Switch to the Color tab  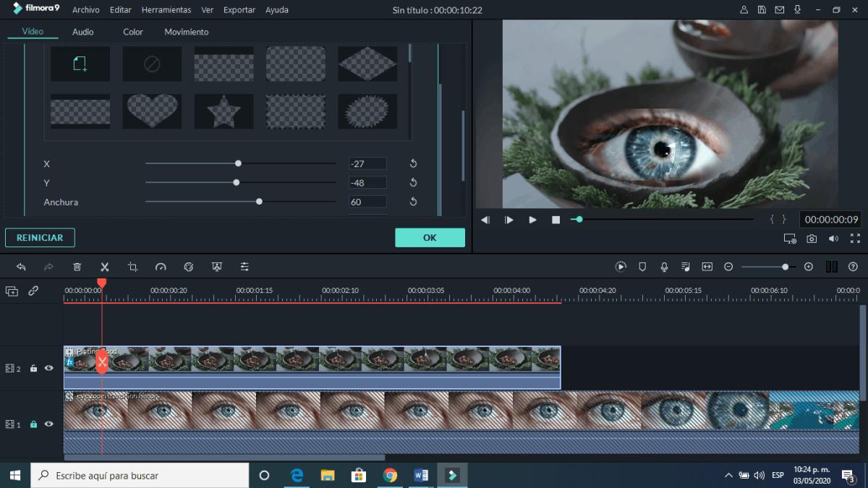tap(133, 32)
